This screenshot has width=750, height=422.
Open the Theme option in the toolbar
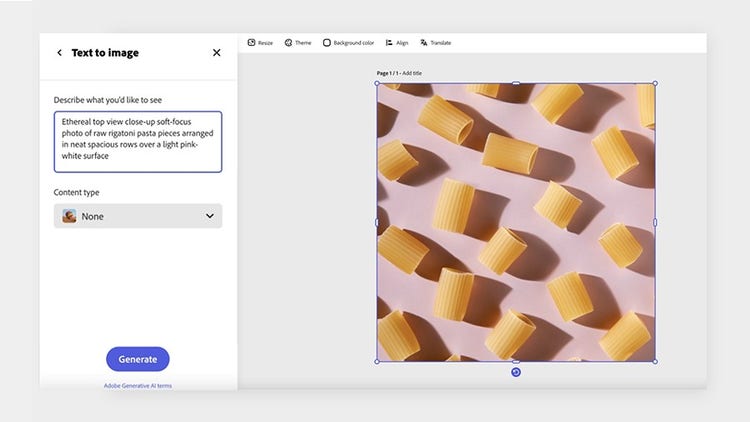(x=298, y=43)
